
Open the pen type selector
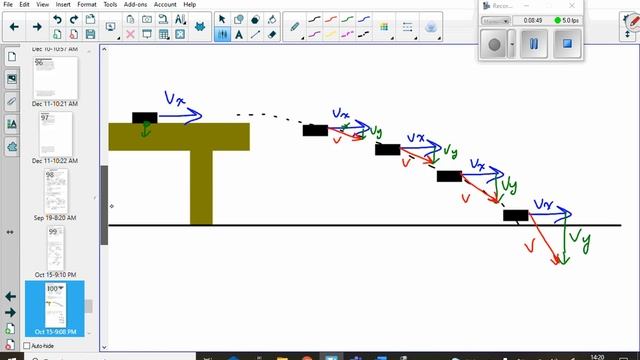295,27
